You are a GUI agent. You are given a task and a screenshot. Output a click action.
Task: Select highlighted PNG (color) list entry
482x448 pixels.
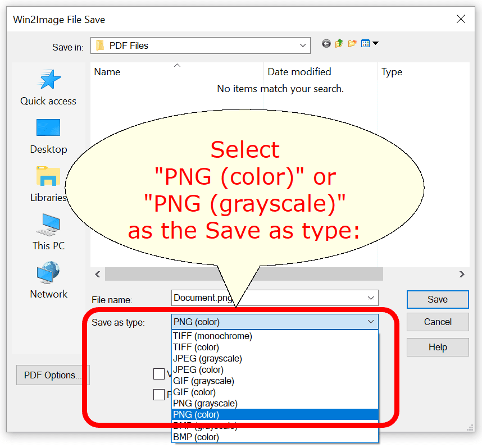point(275,414)
